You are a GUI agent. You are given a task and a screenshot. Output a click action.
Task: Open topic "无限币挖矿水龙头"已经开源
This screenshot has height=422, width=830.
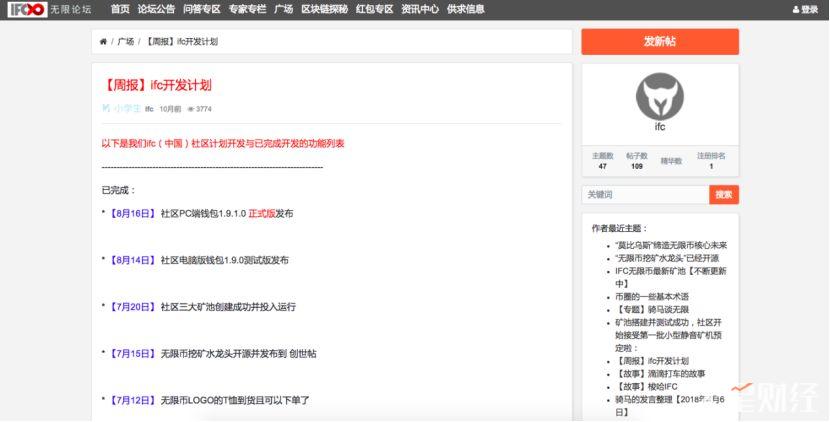[667, 258]
